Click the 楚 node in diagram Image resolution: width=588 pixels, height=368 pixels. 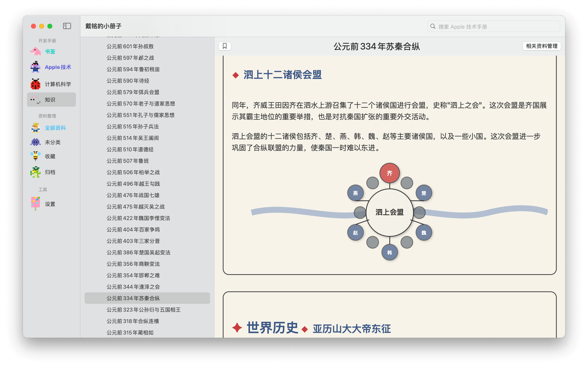pyautogui.click(x=424, y=193)
